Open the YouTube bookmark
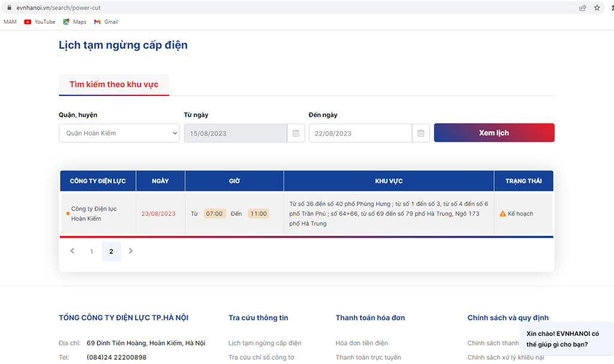The height and width of the screenshot is (364, 614). coord(40,22)
